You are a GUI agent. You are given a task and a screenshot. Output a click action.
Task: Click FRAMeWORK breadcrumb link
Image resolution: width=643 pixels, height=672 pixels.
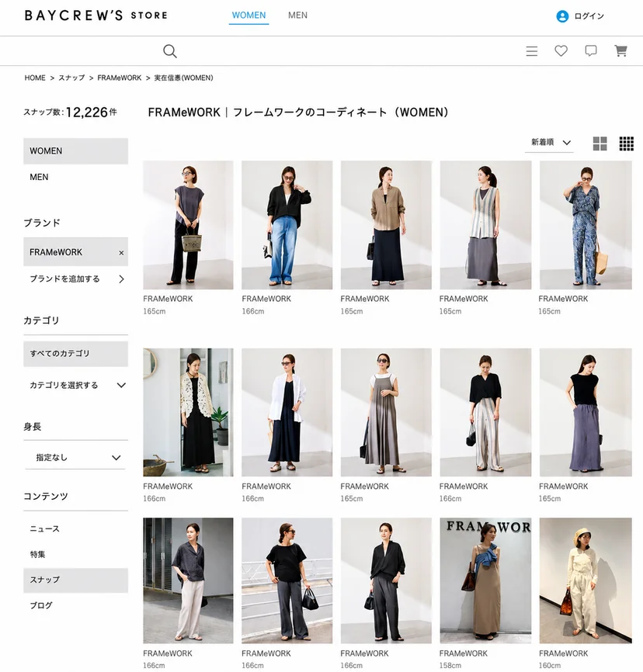(x=120, y=78)
